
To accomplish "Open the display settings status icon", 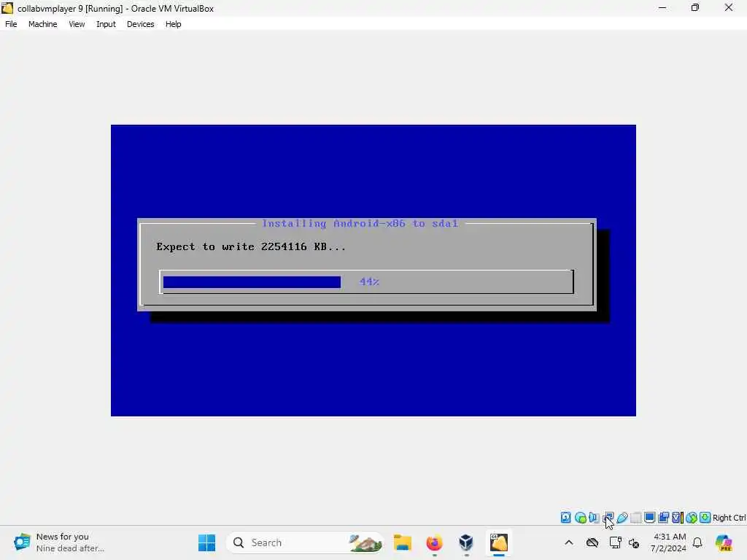I will click(649, 518).
